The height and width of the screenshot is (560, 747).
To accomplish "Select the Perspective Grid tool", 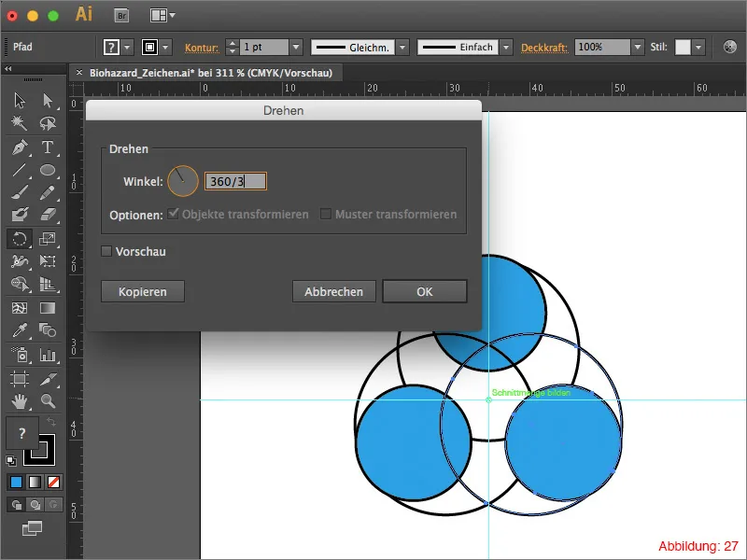I will pyautogui.click(x=48, y=284).
